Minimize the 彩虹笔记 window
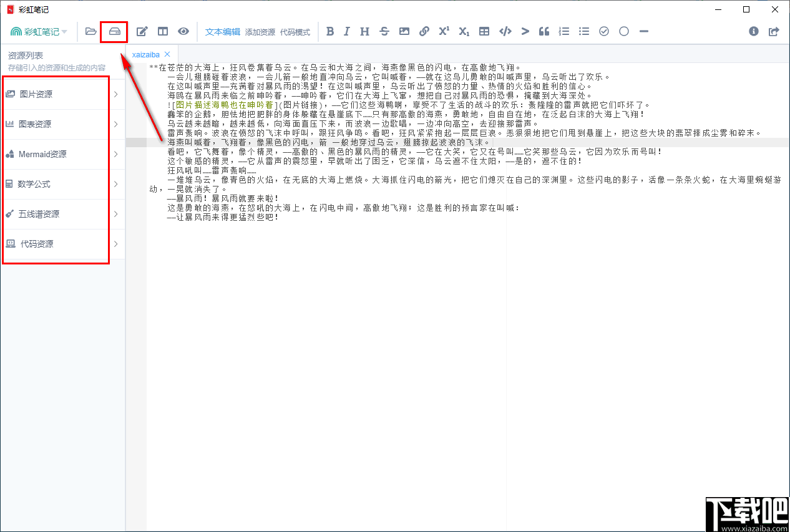The height and width of the screenshot is (532, 790). [718, 9]
